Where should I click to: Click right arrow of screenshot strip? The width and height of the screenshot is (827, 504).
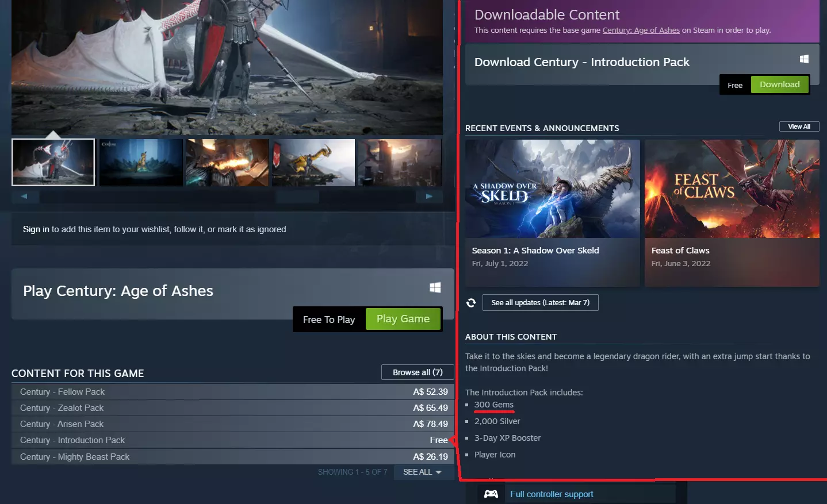click(429, 196)
